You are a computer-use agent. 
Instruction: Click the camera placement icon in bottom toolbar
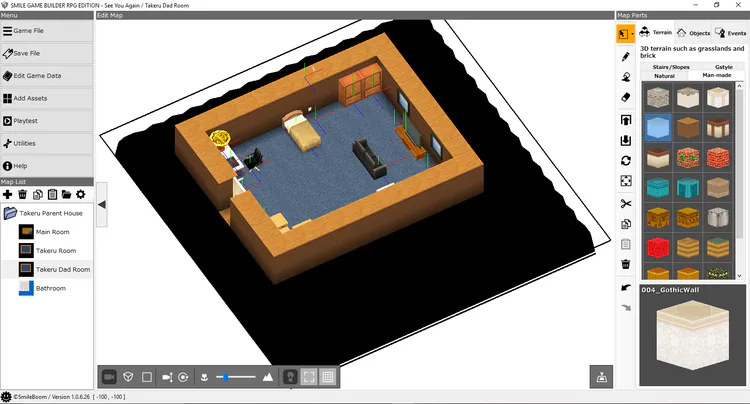(167, 377)
